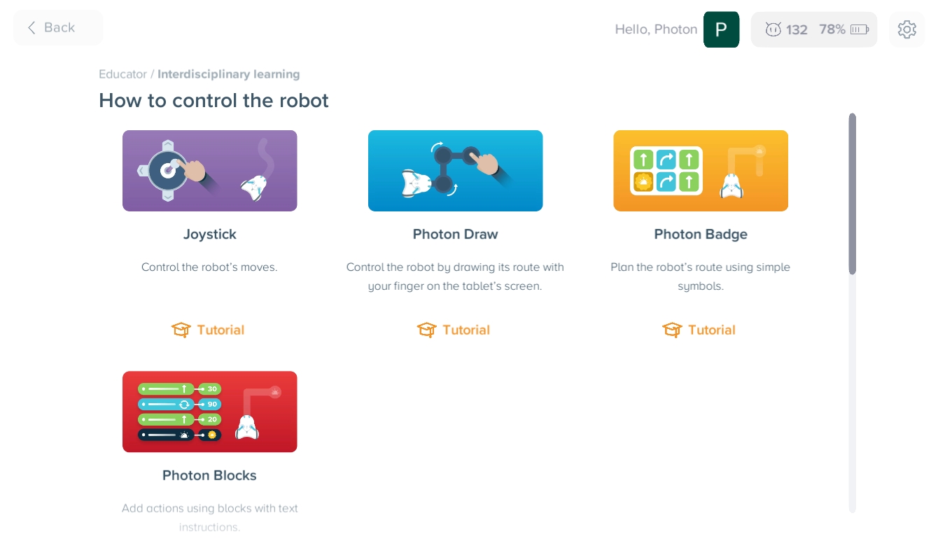Click the Joystick title text
This screenshot has width=938, height=560.
point(210,234)
